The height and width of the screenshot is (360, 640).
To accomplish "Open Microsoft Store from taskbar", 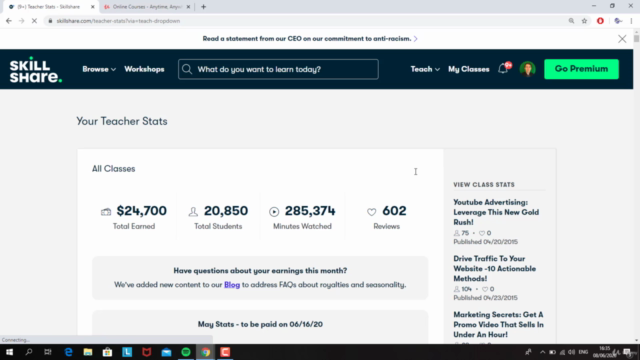I will pos(107,352).
